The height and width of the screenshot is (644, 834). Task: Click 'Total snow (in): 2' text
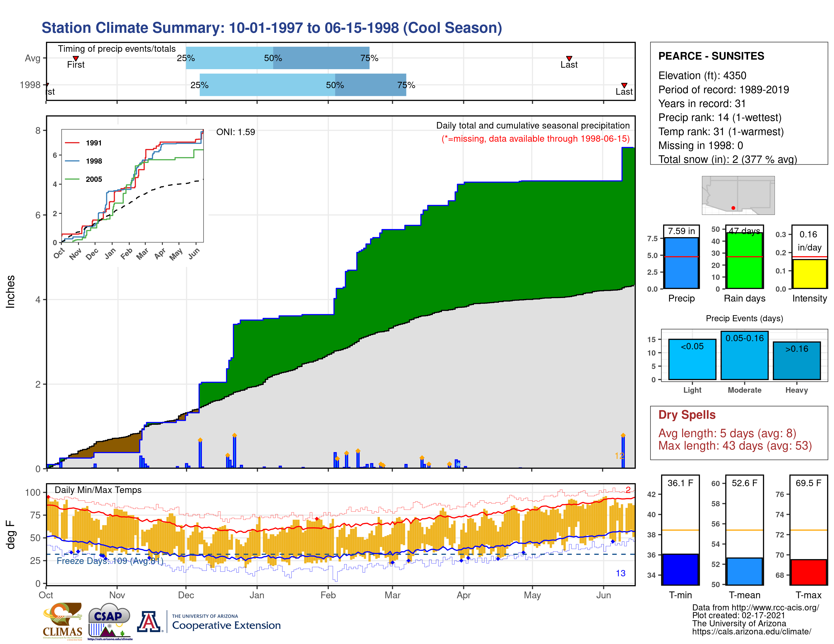(698, 159)
